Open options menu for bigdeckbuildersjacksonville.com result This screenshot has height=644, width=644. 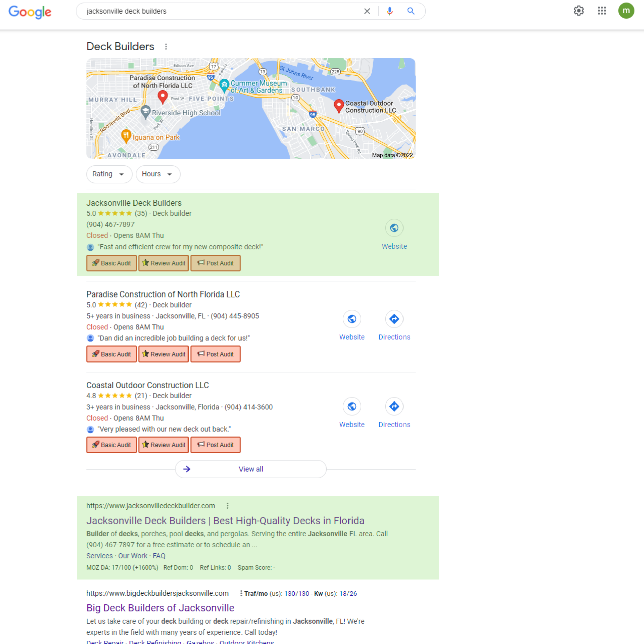(241, 593)
